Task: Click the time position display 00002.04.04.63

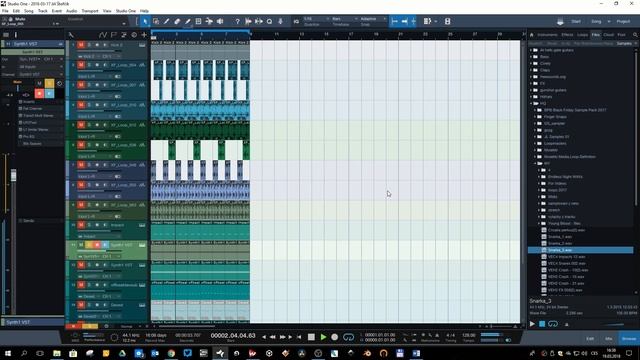Action: coord(233,336)
